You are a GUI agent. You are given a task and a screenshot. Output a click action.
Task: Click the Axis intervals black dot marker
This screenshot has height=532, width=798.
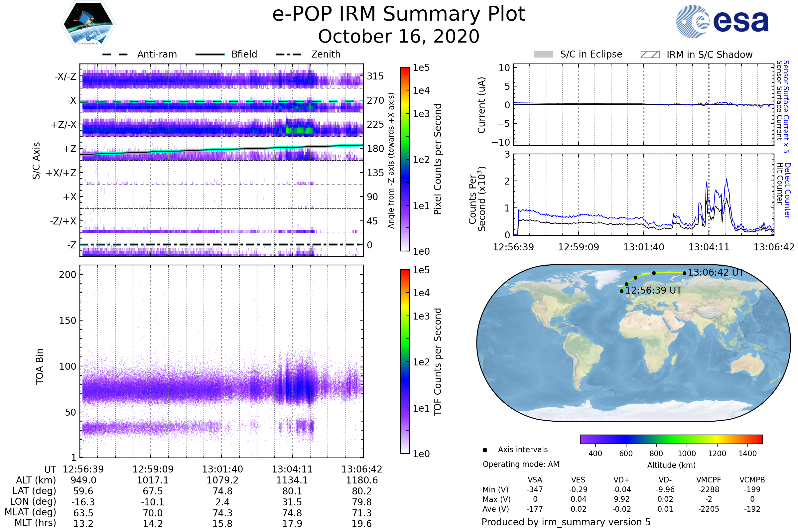point(485,450)
